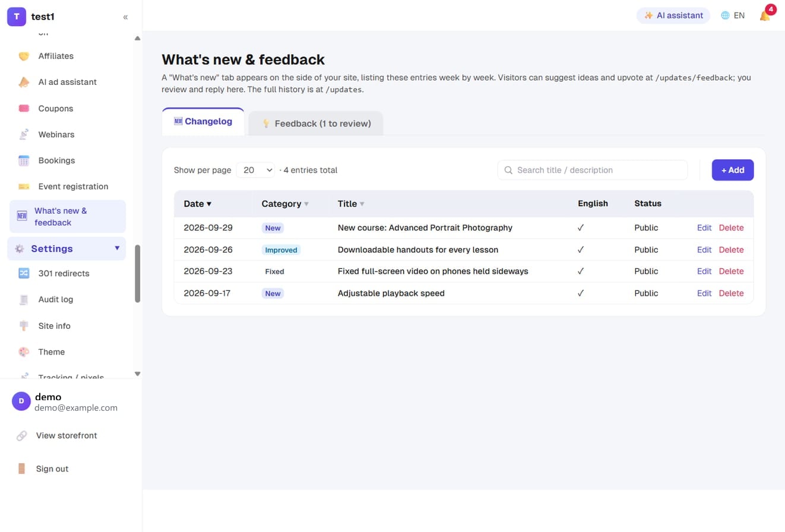Open What's new & feedback menu item
785x532 pixels.
(x=68, y=217)
